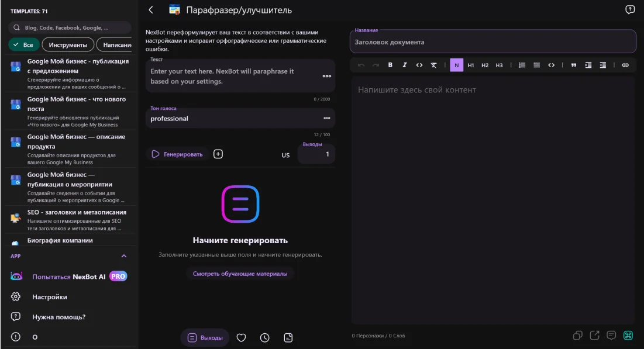Click the 0 Персонажи / 0 Слов counter
The image size is (644, 349).
(378, 336)
